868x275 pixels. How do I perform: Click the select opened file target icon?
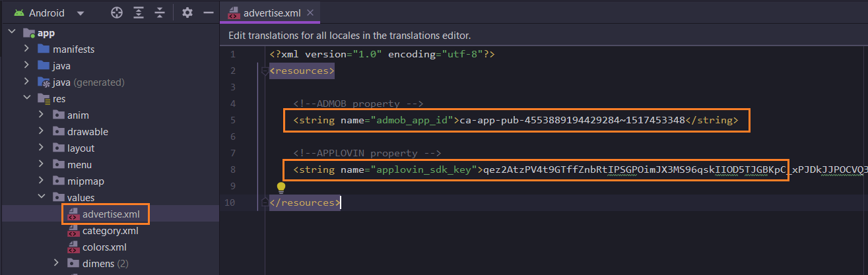[x=117, y=13]
